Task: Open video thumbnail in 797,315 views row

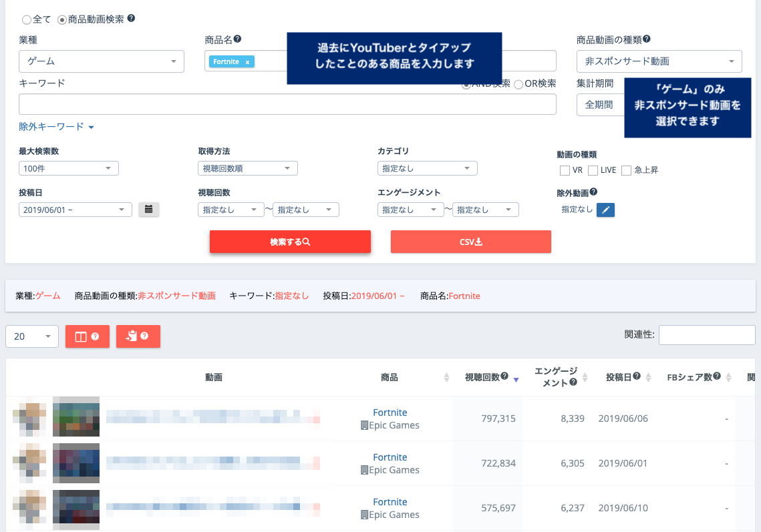Action: click(x=76, y=417)
